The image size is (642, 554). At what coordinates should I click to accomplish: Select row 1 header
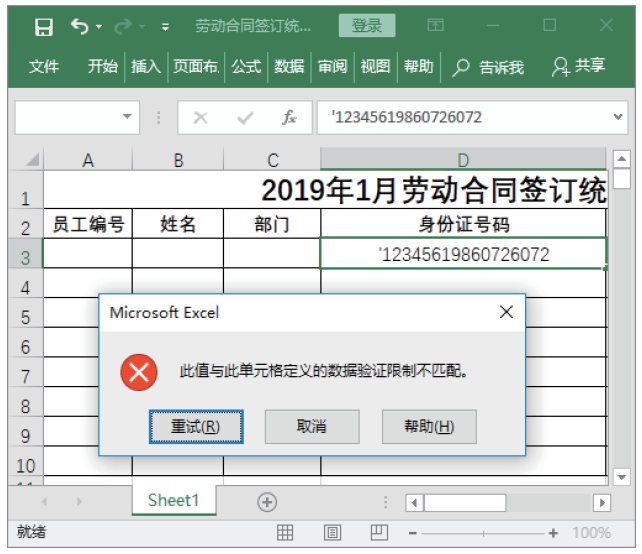pyautogui.click(x=25, y=190)
